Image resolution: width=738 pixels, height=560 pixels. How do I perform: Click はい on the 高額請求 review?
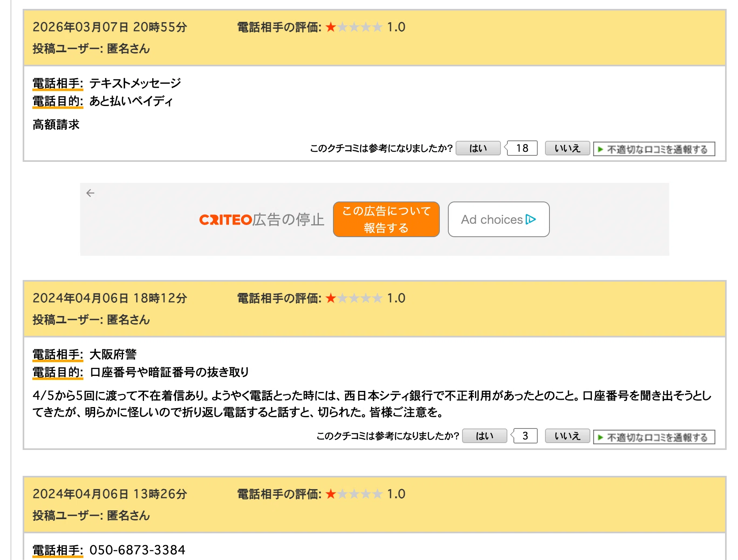pyautogui.click(x=478, y=148)
